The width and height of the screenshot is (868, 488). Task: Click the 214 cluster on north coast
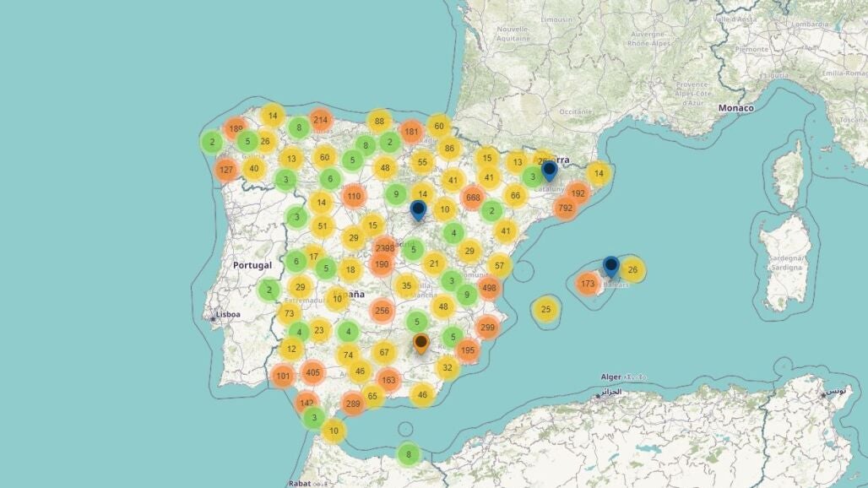coord(320,120)
